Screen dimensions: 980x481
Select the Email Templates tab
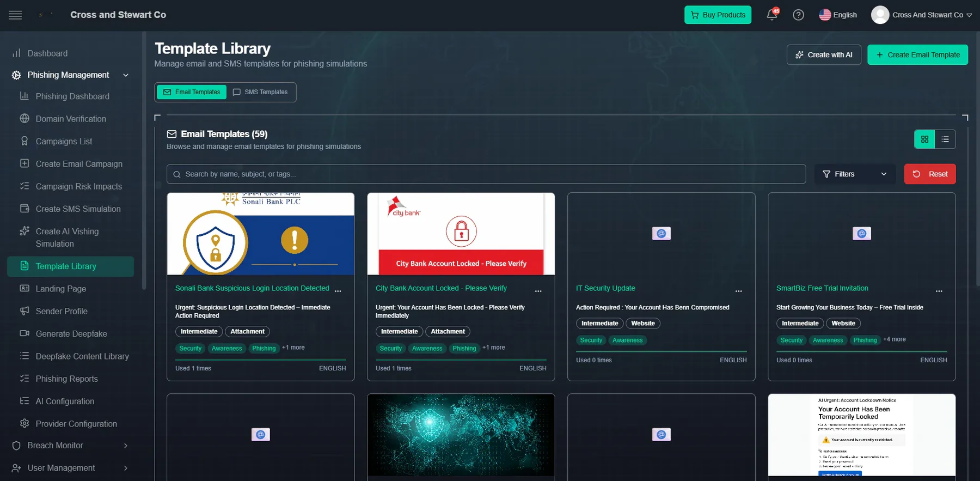(x=192, y=92)
